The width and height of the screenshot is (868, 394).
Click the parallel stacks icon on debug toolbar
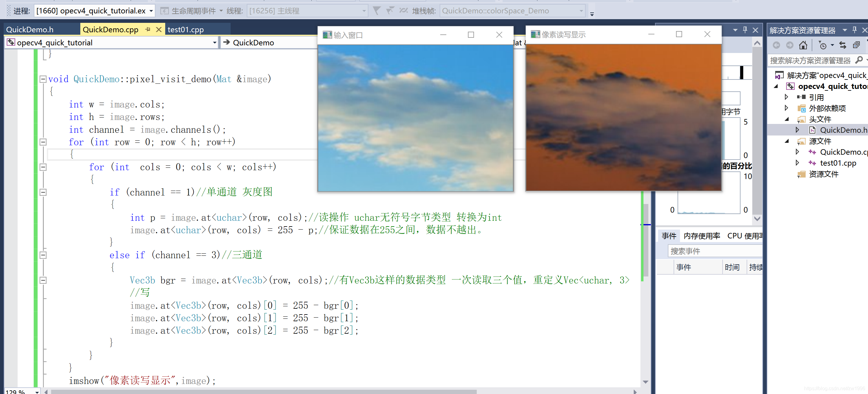(404, 10)
